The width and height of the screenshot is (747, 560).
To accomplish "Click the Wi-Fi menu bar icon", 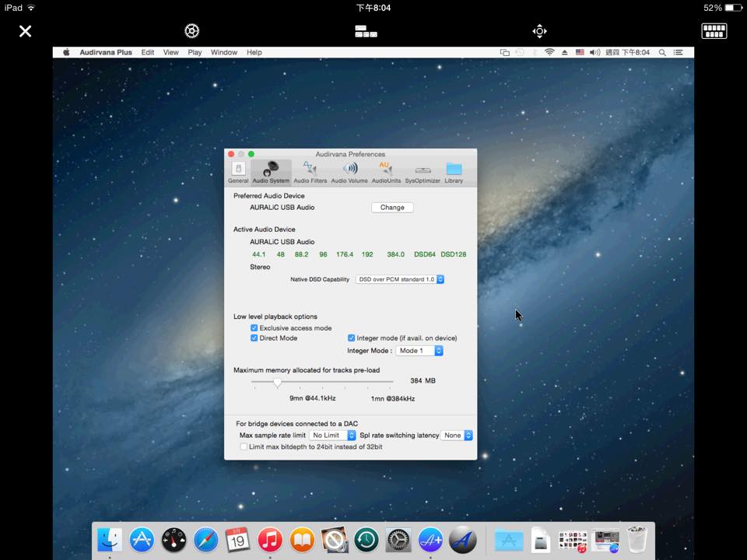I will click(549, 52).
